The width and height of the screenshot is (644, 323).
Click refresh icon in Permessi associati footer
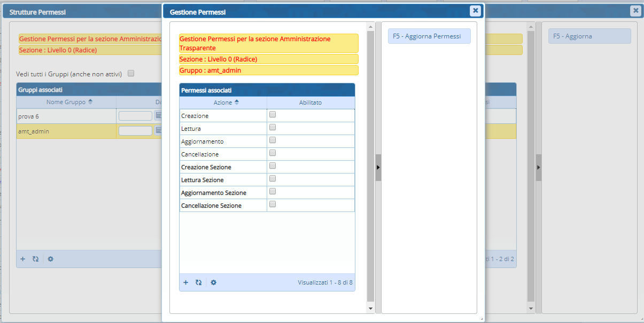point(198,282)
